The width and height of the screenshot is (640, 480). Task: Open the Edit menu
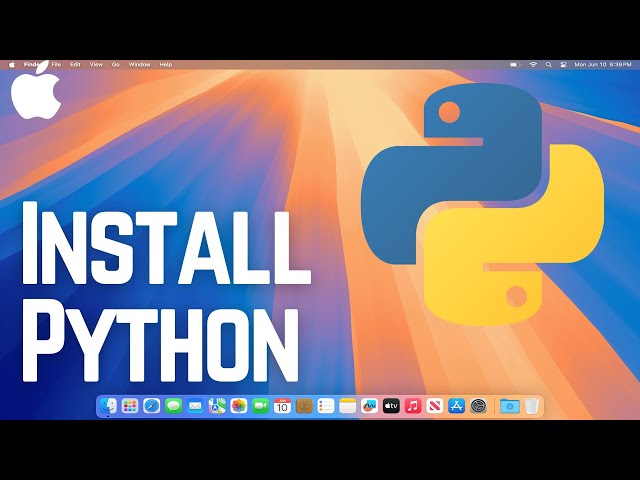tap(75, 64)
